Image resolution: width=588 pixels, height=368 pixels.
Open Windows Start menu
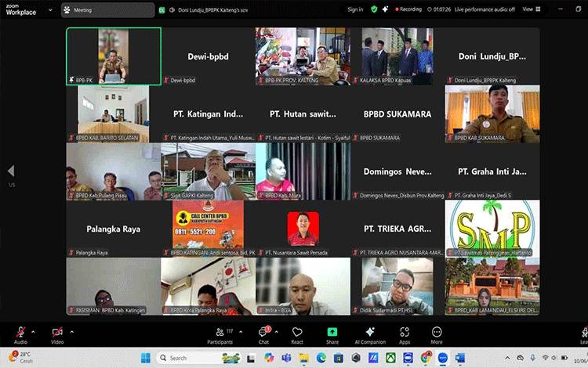[x=146, y=358]
